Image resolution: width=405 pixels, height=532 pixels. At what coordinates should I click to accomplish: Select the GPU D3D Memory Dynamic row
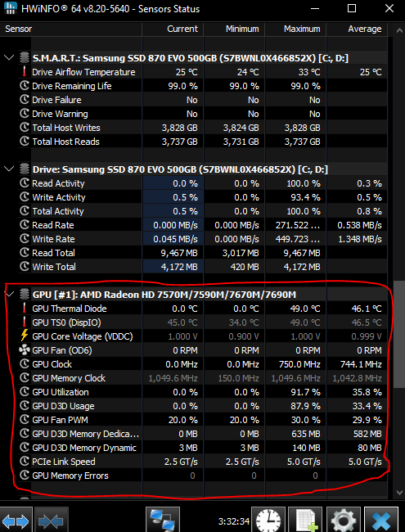pyautogui.click(x=203, y=448)
